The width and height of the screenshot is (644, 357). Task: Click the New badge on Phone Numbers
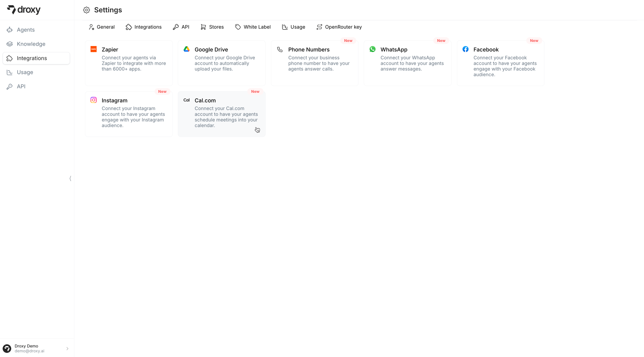click(348, 41)
